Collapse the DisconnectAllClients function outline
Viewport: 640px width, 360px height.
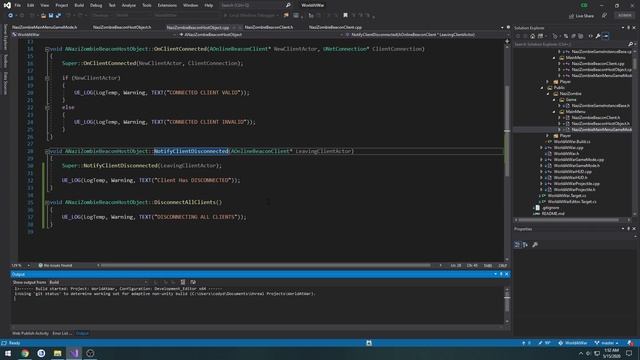(47, 202)
